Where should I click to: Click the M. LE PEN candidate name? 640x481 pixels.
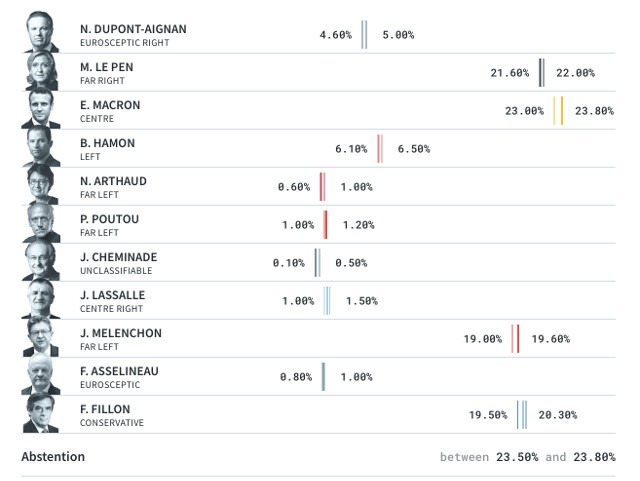[106, 67]
